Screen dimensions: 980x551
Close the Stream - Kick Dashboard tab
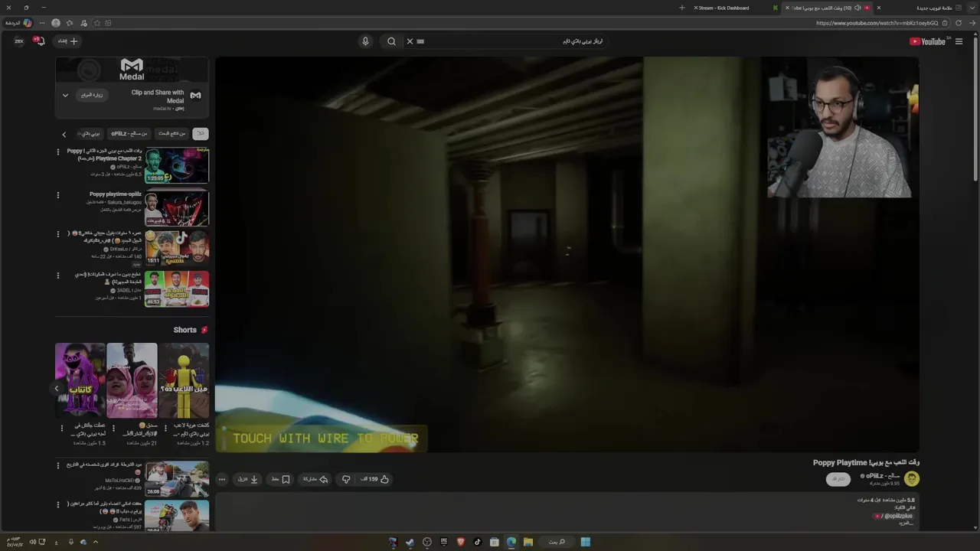pyautogui.click(x=696, y=8)
